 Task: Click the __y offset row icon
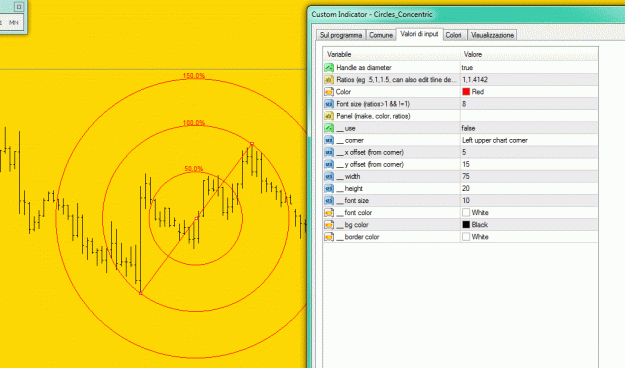pos(329,164)
